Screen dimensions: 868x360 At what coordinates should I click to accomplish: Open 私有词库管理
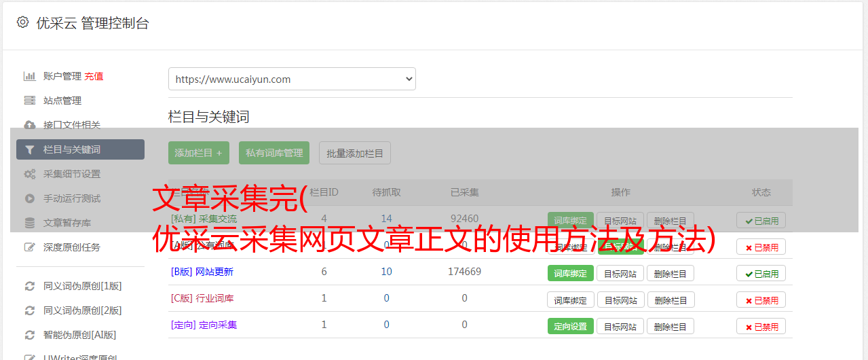click(274, 153)
